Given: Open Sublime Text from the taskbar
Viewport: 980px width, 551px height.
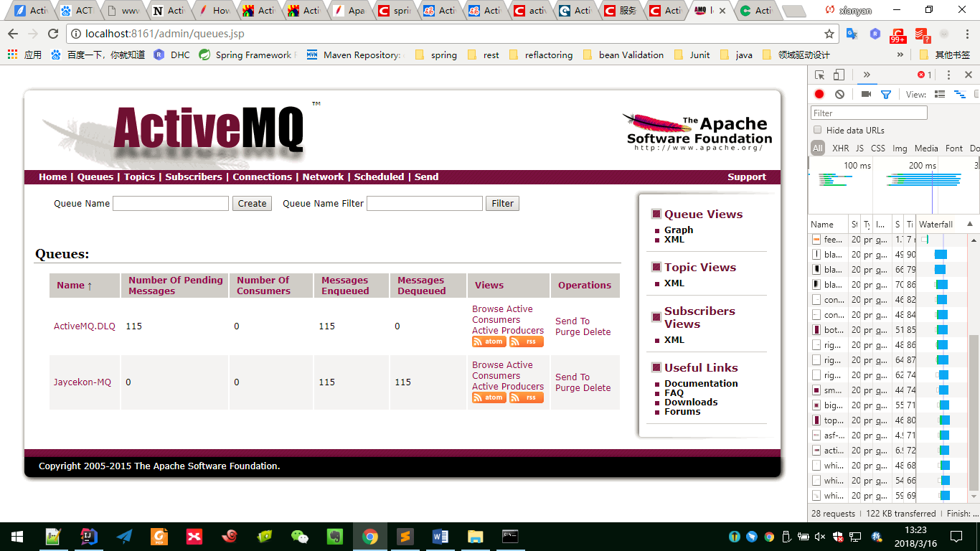Looking at the screenshot, I should point(405,536).
